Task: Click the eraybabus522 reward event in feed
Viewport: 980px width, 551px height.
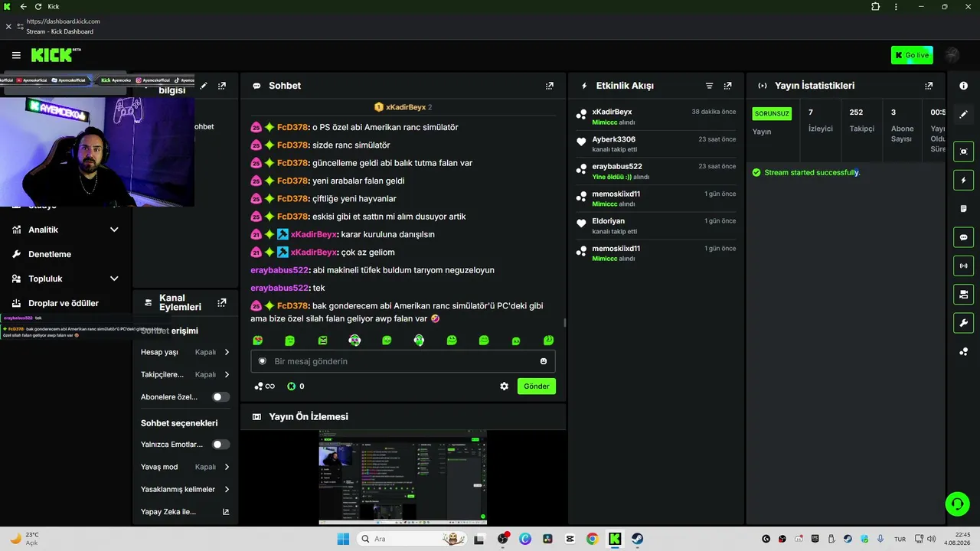Action: coord(656,171)
